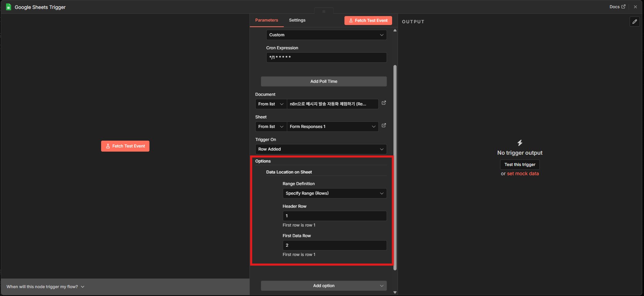
Task: Change Document From list mode selector
Action: (271, 104)
